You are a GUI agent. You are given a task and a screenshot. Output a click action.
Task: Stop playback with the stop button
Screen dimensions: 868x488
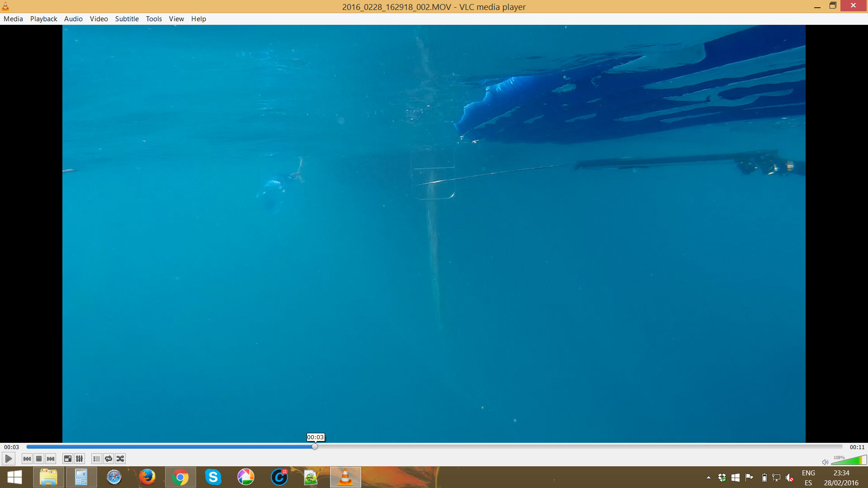tap(39, 459)
